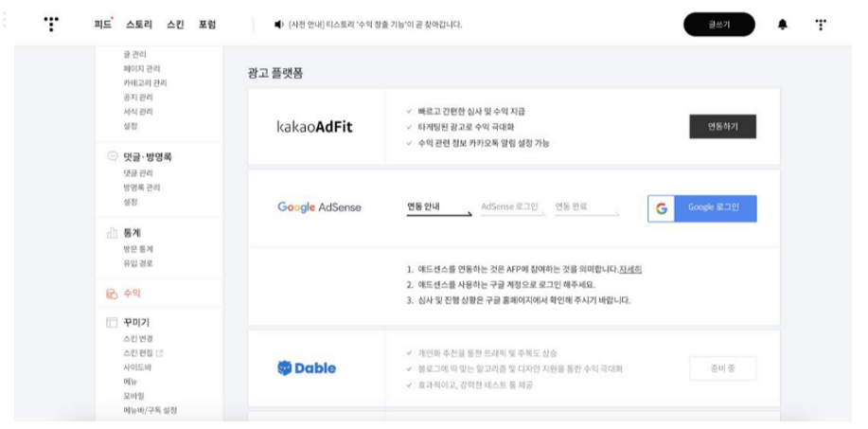Open the notifications bell
Viewport: 868px width, 429px height.
782,25
